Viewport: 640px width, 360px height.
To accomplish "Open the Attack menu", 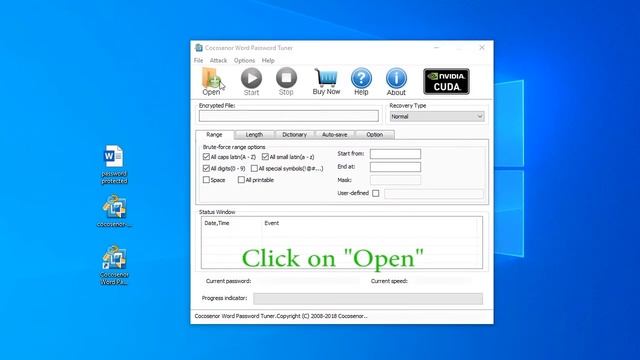I will (218, 60).
